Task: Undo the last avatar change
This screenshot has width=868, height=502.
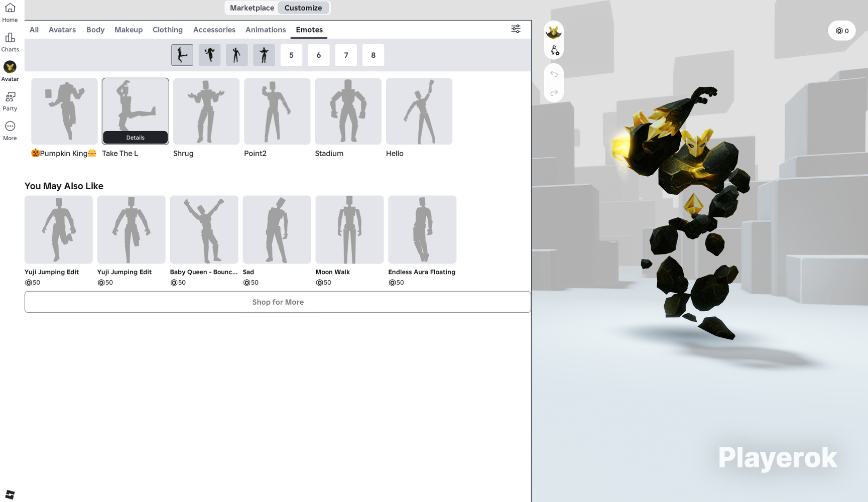Action: (x=554, y=74)
